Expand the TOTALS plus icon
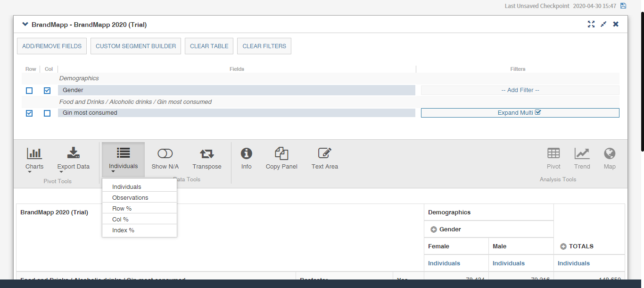 coord(563,246)
